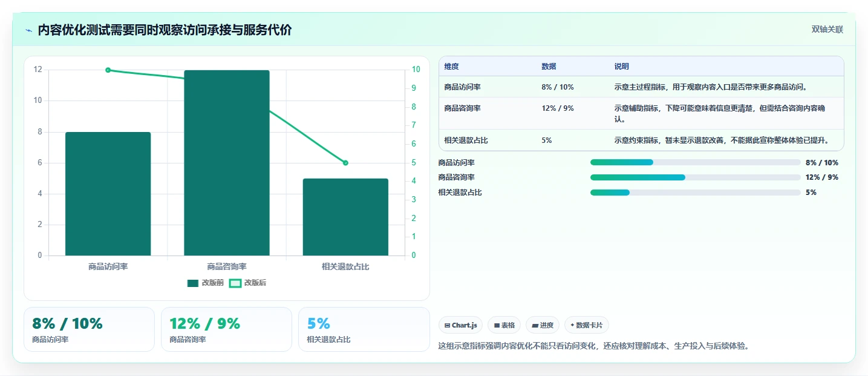Click the tallest 商品咨询率 bar
The width and height of the screenshot is (868, 376).
(x=227, y=163)
